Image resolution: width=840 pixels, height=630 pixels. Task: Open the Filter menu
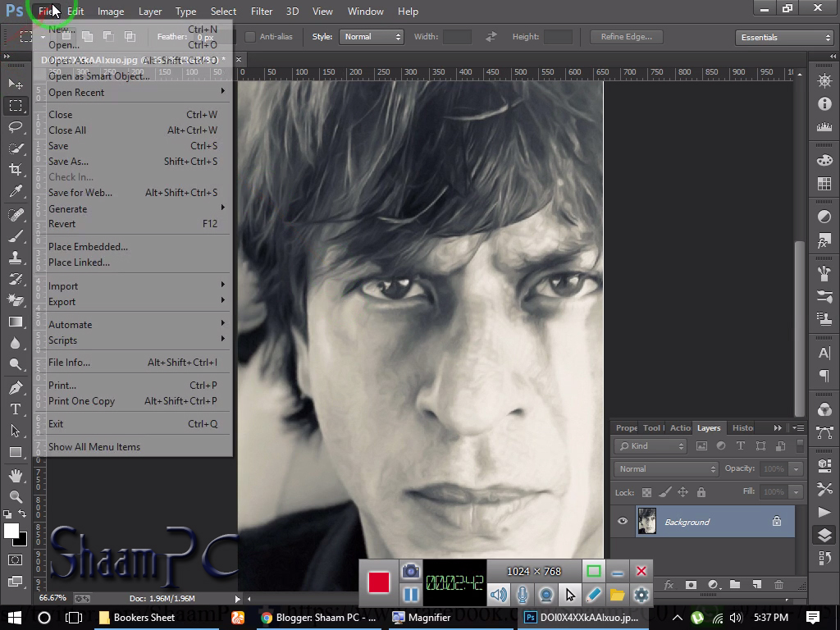coord(262,11)
